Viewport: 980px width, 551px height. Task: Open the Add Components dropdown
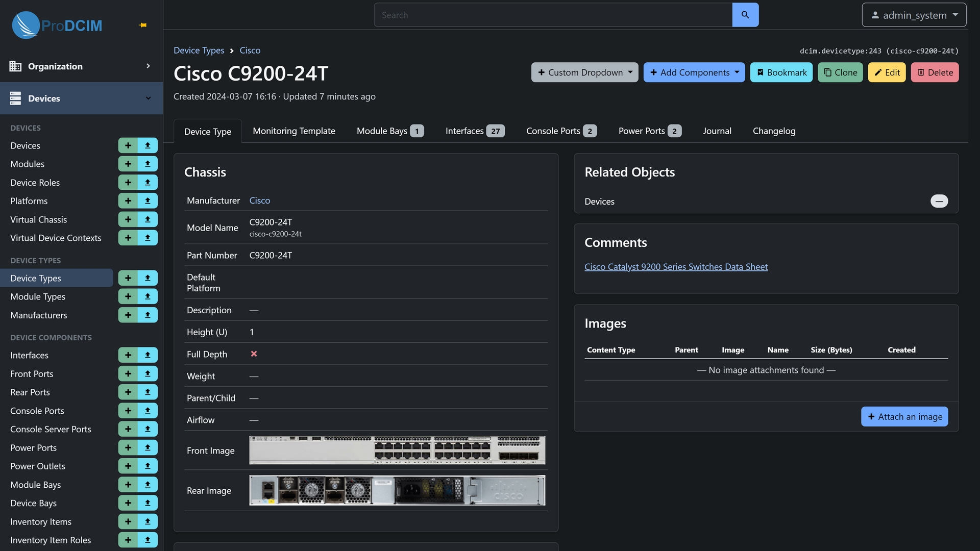tap(694, 72)
